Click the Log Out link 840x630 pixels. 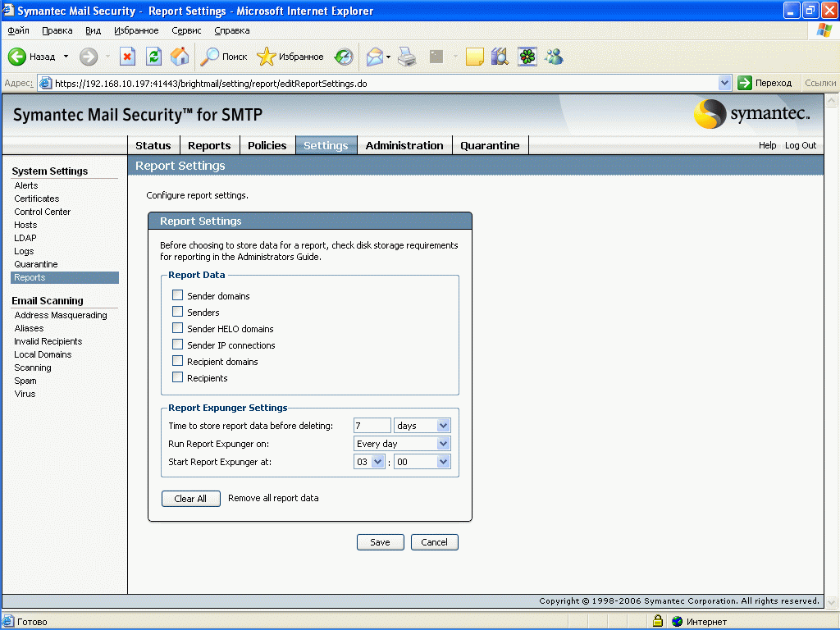[x=801, y=145]
